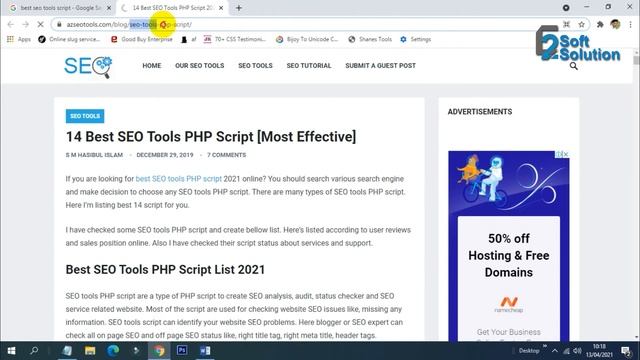Bookmark this page with the star icon
Image resolution: width=640 pixels, height=360 pixels.
pos(581,24)
